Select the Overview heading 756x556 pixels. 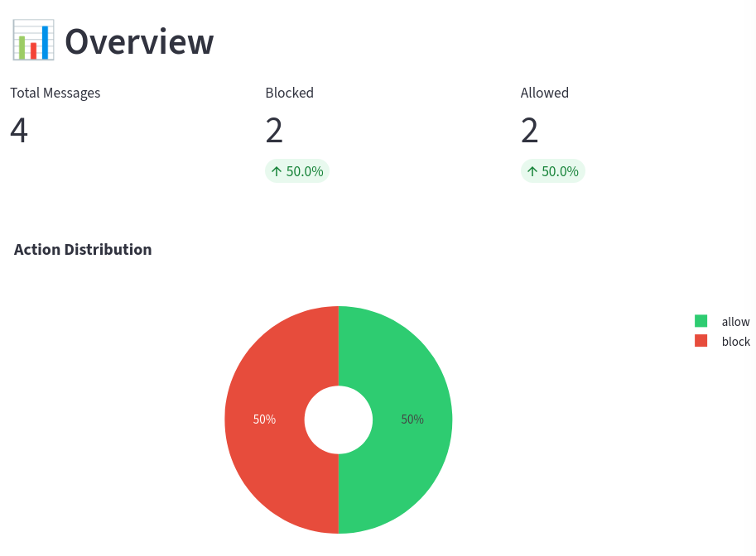coord(138,41)
